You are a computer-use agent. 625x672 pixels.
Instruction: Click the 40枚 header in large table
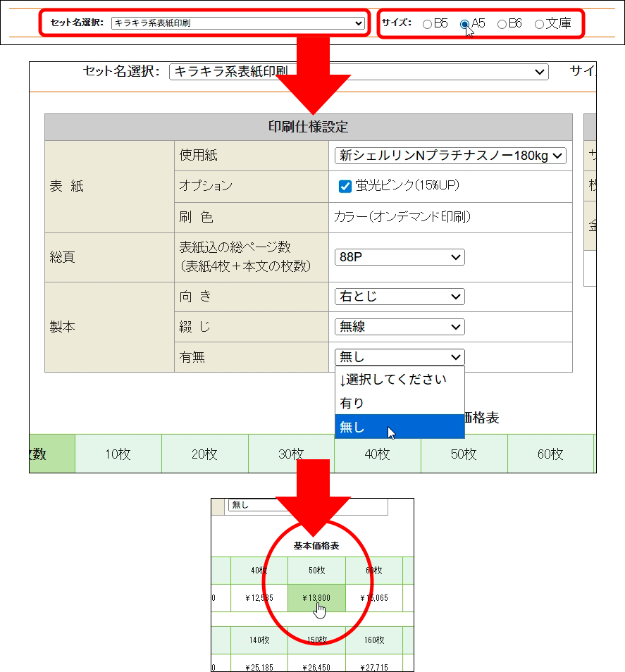378,454
